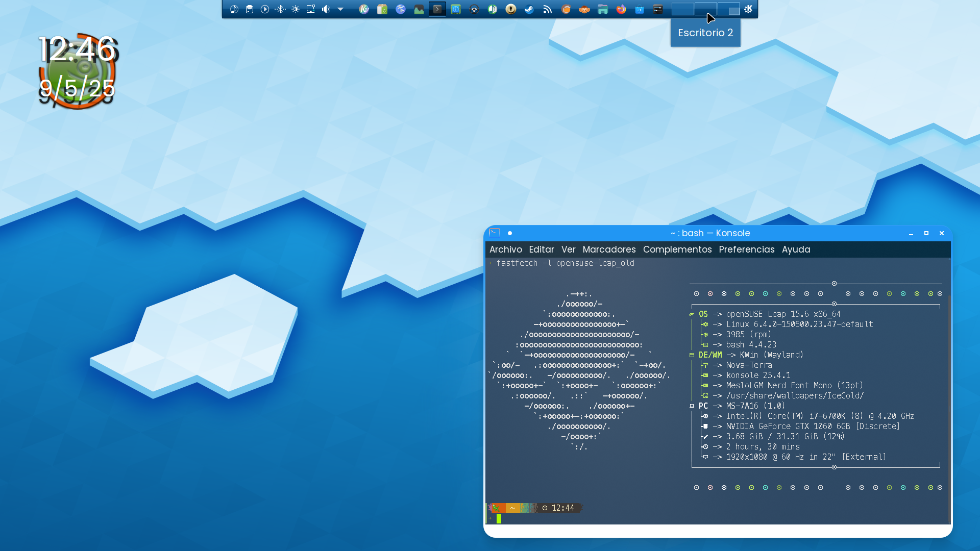Click the '1920x1080 @ 60 Hz' display line
This screenshot has width=980, height=551.
click(x=806, y=457)
